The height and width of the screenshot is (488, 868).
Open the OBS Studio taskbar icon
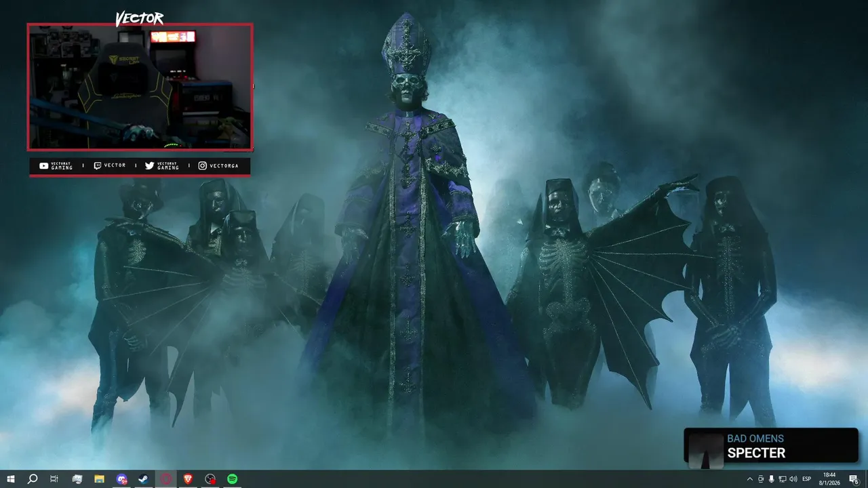click(x=210, y=479)
